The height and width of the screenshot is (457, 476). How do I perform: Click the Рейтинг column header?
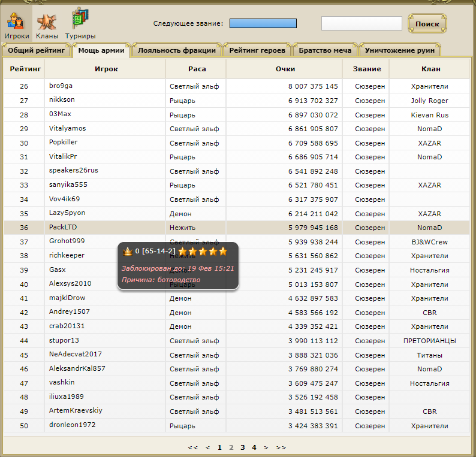pyautogui.click(x=25, y=69)
